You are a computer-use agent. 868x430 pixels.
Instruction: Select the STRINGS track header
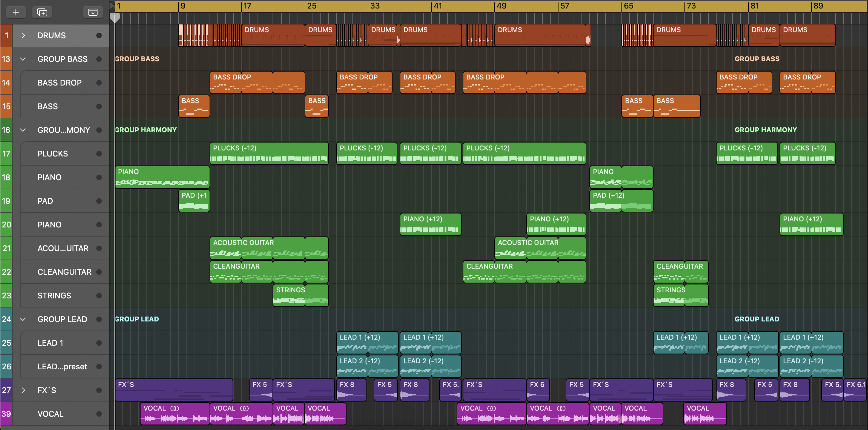click(54, 295)
